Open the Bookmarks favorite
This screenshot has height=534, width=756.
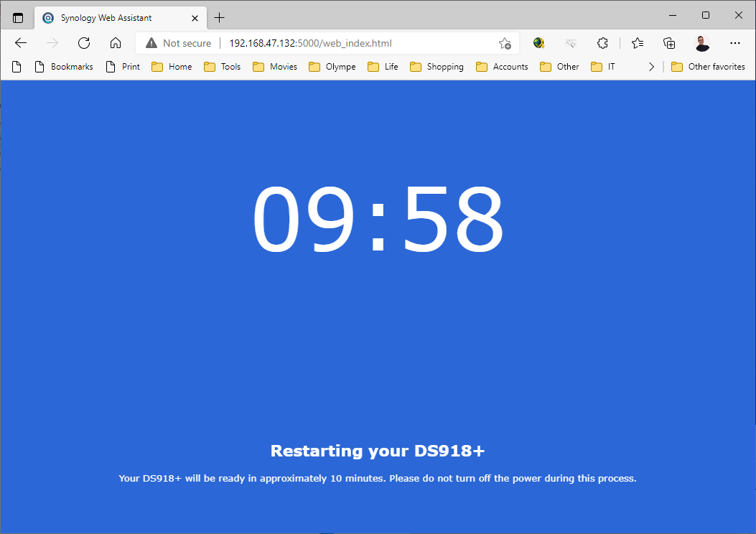64,67
